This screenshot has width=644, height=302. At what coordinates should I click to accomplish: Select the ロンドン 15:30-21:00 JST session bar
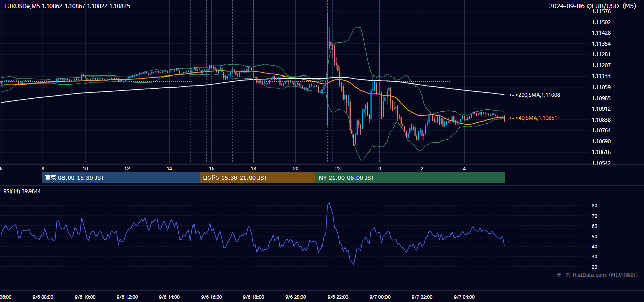[x=258, y=178]
